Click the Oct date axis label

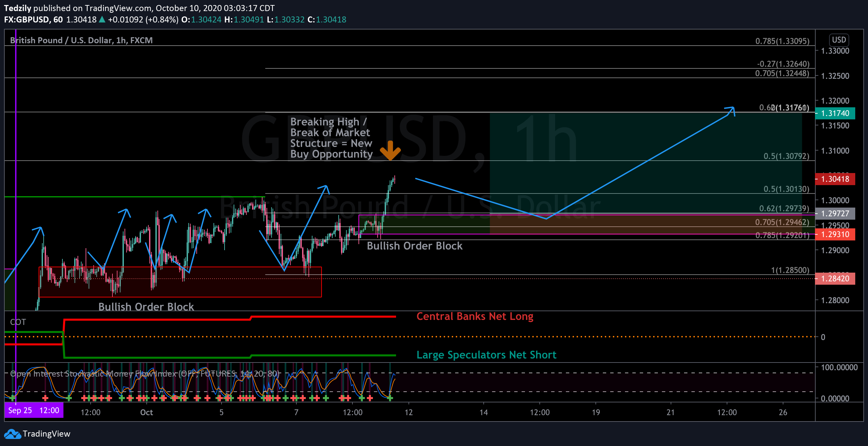click(147, 413)
